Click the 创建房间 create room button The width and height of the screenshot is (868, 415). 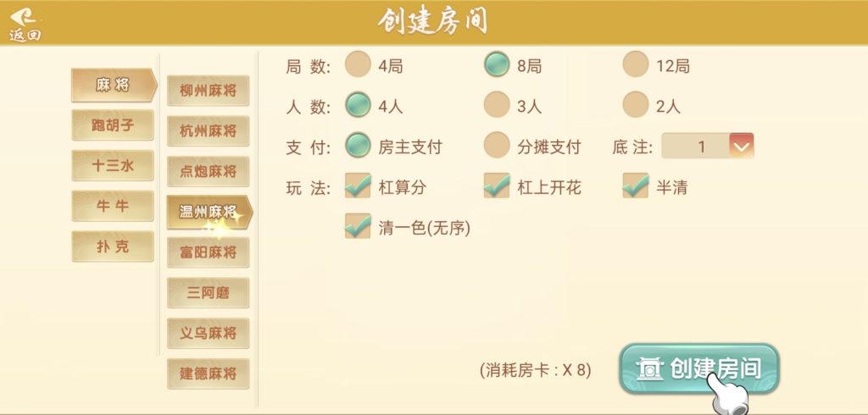(698, 368)
